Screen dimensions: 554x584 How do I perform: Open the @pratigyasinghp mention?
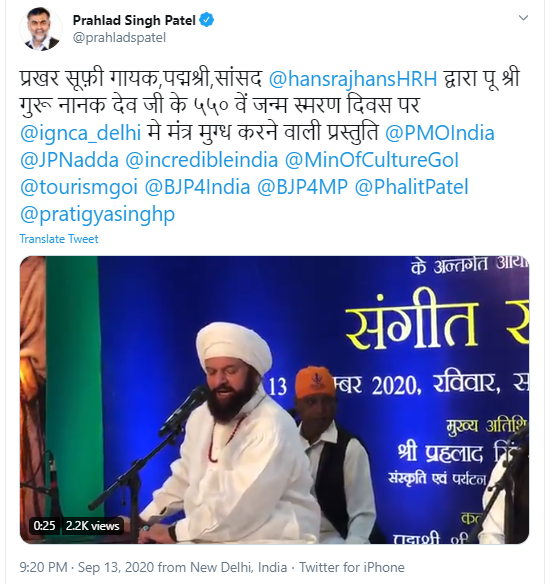[97, 215]
